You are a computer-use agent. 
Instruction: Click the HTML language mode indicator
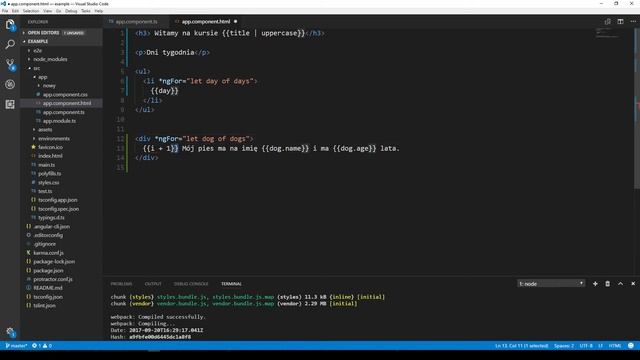point(615,346)
